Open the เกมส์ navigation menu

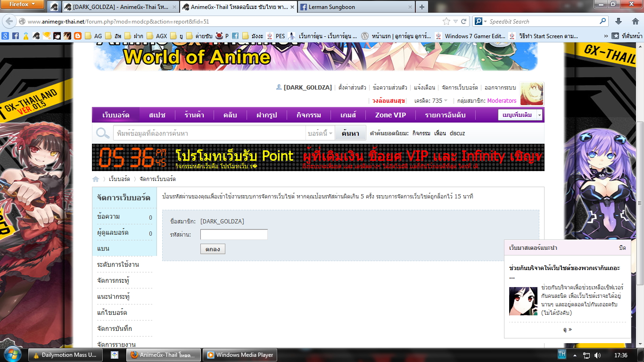click(348, 115)
